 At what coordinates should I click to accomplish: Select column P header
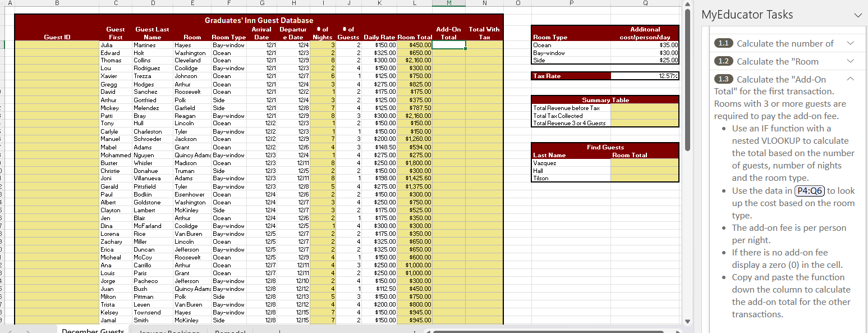point(571,3)
